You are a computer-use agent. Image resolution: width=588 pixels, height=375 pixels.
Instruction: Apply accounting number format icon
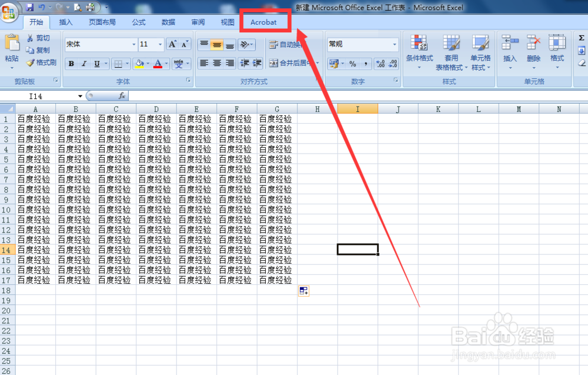coord(334,64)
